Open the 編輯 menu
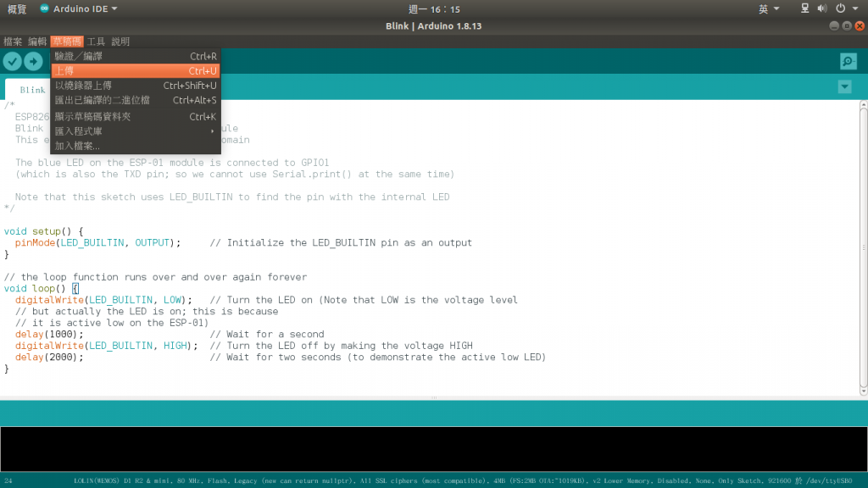The height and width of the screenshot is (488, 868). point(37,42)
